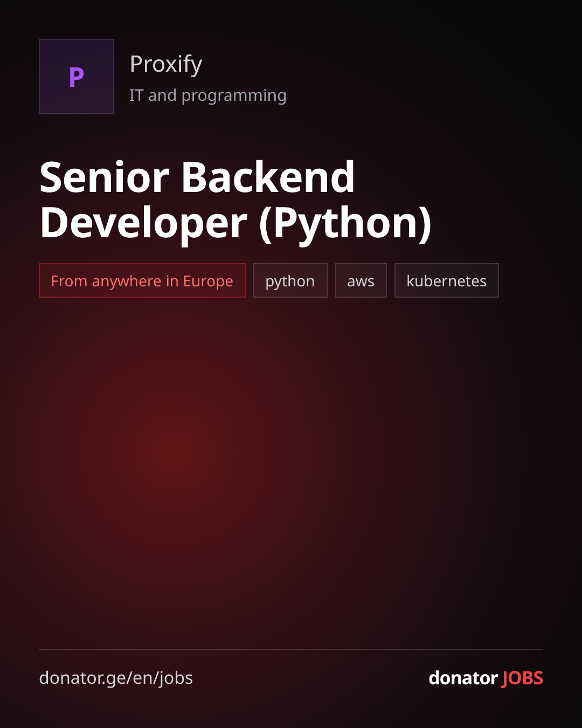
Task: Open the Proxify company name
Action: click(166, 64)
